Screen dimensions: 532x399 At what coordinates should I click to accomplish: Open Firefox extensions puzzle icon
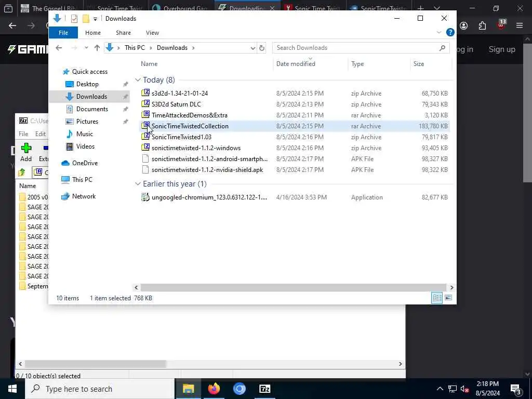[x=482, y=26]
